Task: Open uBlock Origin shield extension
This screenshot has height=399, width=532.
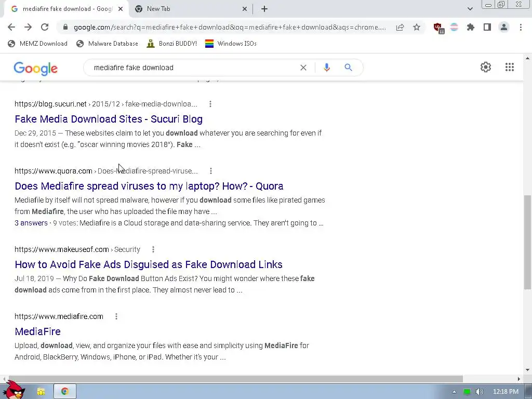Action: pyautogui.click(x=438, y=28)
